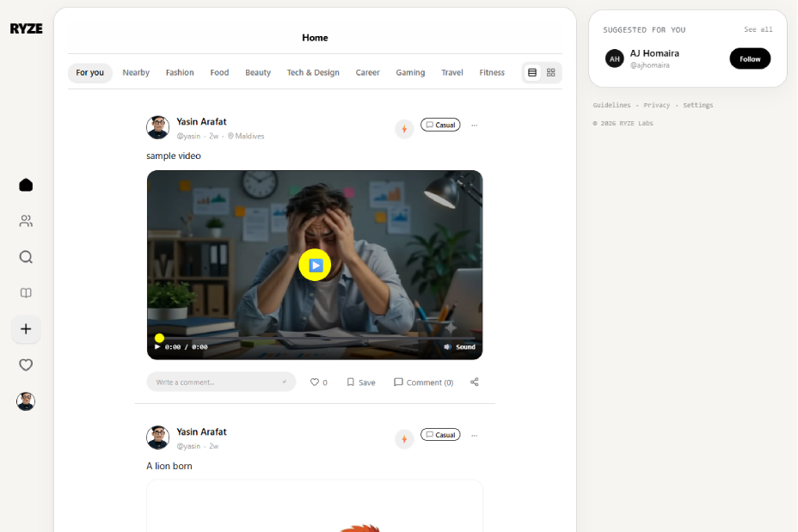Click the 'sample video' caption text

[x=174, y=156]
